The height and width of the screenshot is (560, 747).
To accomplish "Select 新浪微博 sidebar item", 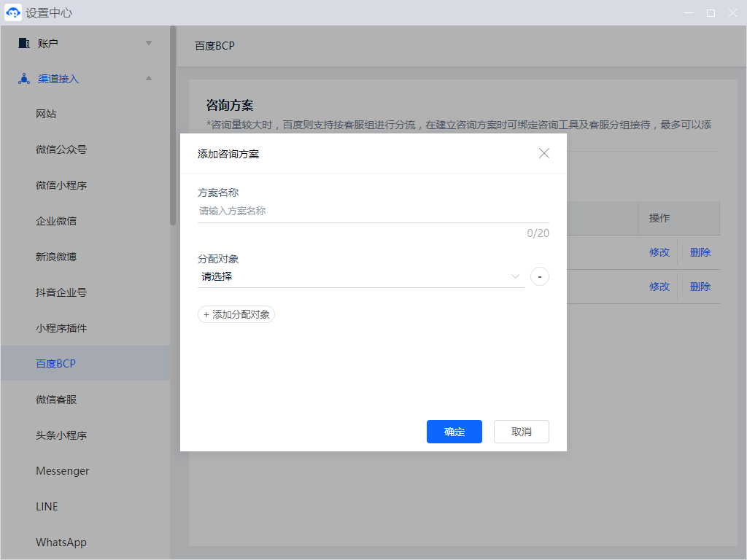I will [55, 257].
